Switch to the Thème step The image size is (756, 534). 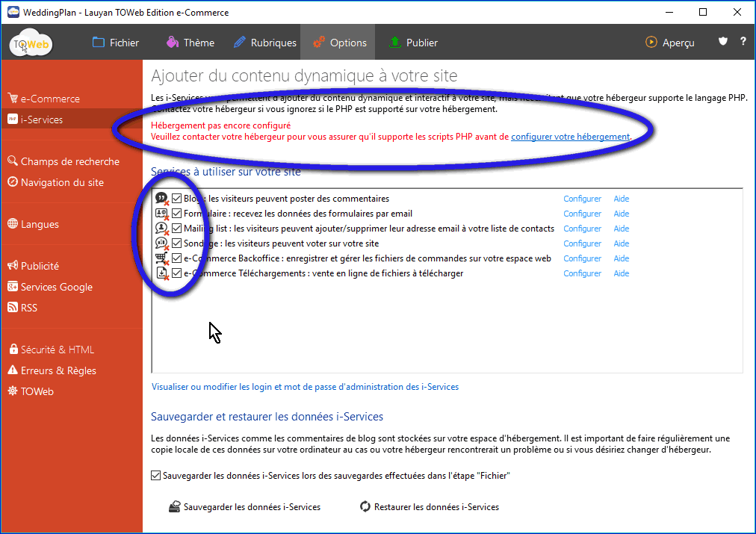pyautogui.click(x=190, y=43)
